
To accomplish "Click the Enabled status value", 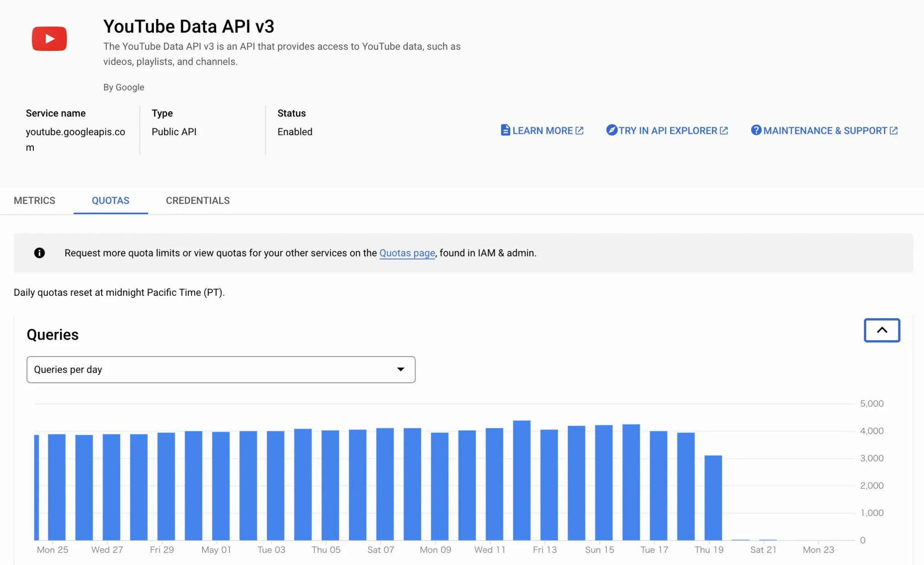I will [x=295, y=132].
